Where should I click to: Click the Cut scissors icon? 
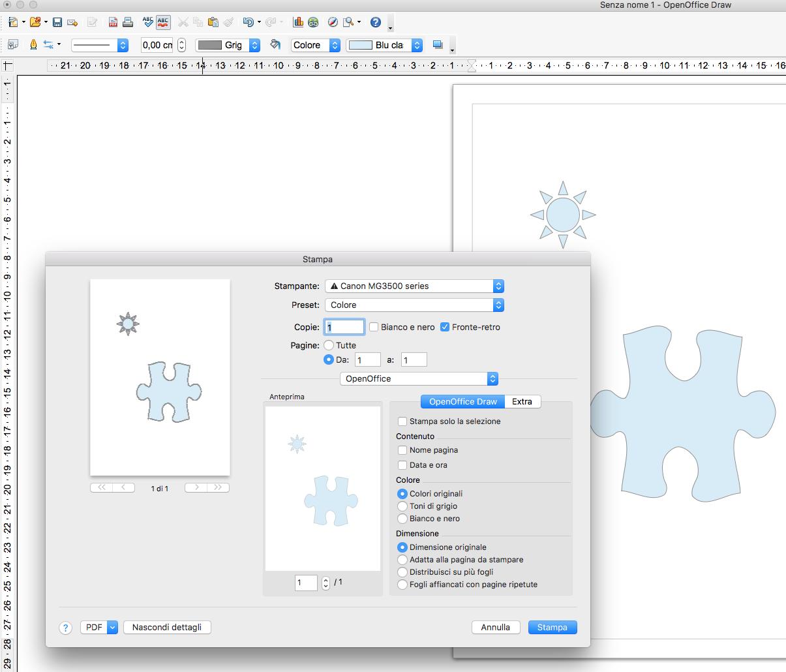(183, 22)
